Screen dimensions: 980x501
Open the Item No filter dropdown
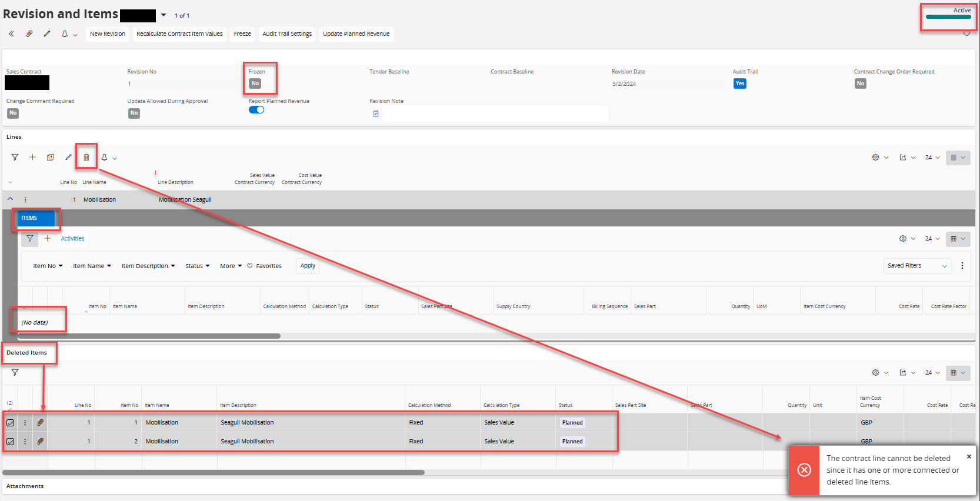click(x=48, y=266)
